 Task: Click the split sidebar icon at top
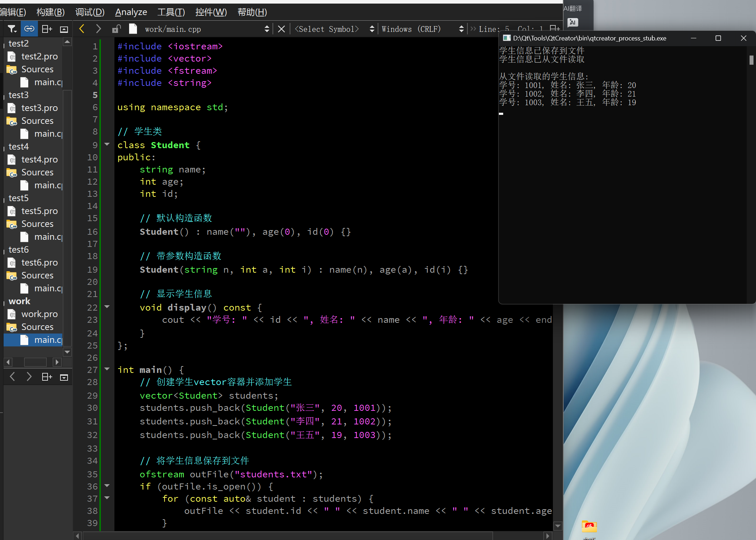pyautogui.click(x=47, y=29)
